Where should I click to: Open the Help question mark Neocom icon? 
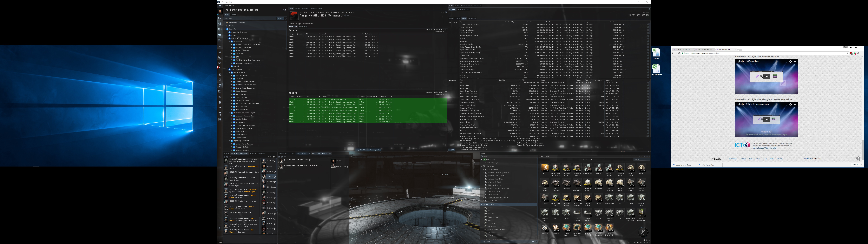tap(220, 108)
